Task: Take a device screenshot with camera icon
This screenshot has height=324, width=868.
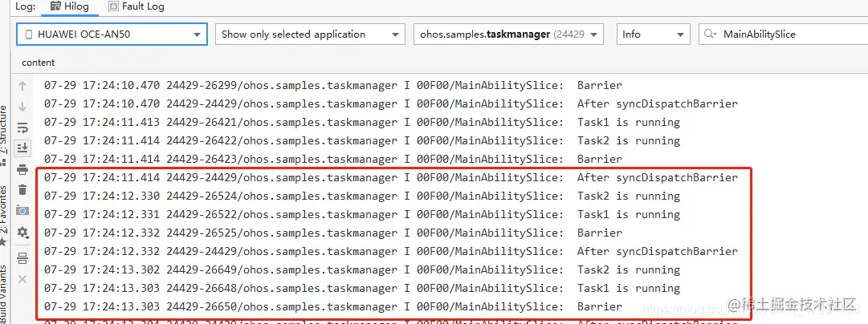Action: point(22,210)
